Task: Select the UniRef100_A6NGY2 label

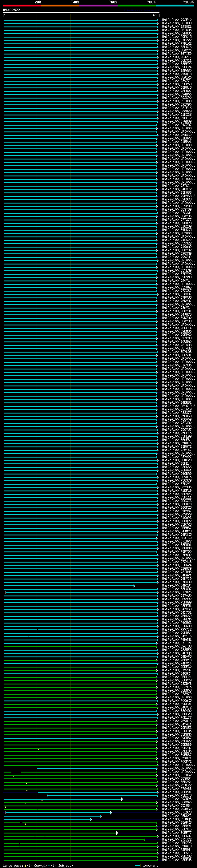Action: [176, 816]
